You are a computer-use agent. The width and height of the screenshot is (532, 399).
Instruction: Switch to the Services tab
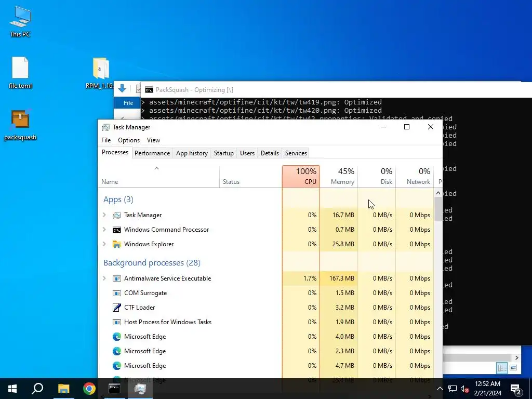[296, 153]
